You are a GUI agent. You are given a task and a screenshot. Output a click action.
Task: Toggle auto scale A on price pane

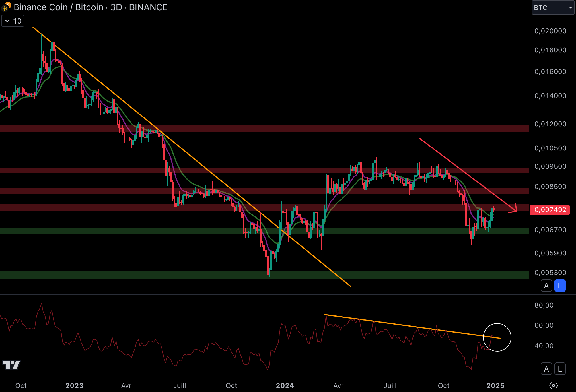tap(546, 286)
